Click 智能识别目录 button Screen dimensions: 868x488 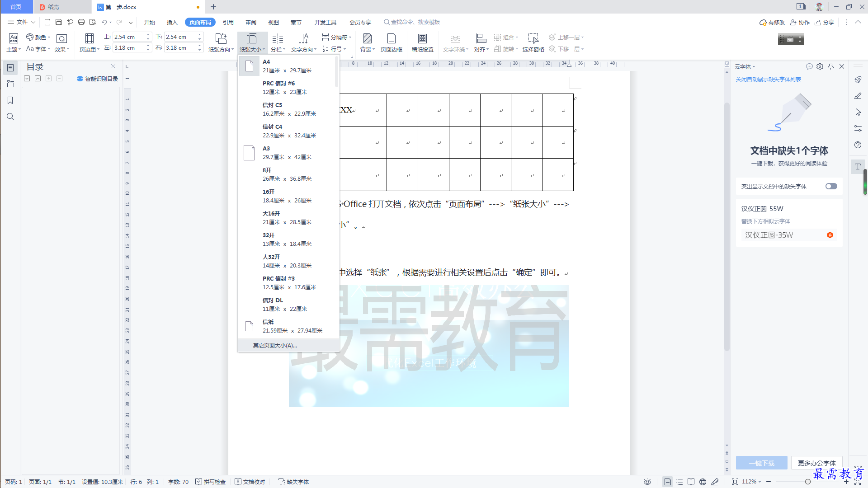click(98, 79)
